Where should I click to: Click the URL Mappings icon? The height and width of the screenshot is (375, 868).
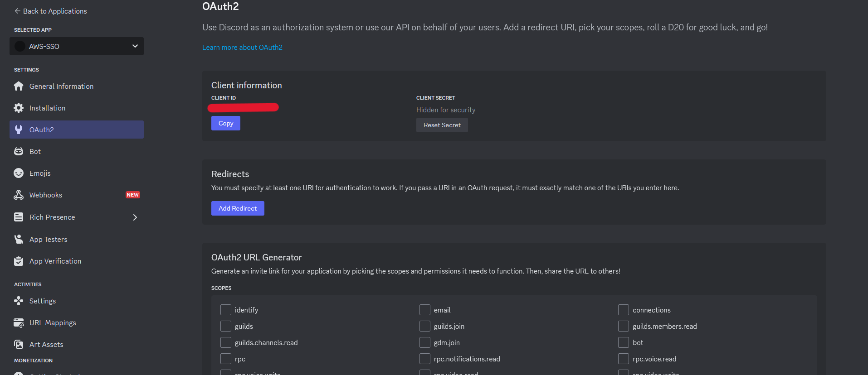pos(19,322)
